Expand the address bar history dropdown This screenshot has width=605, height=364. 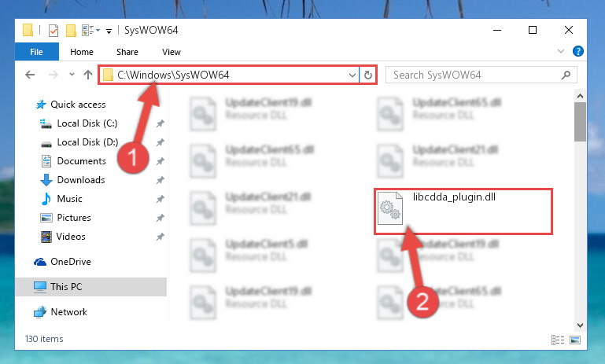point(352,75)
